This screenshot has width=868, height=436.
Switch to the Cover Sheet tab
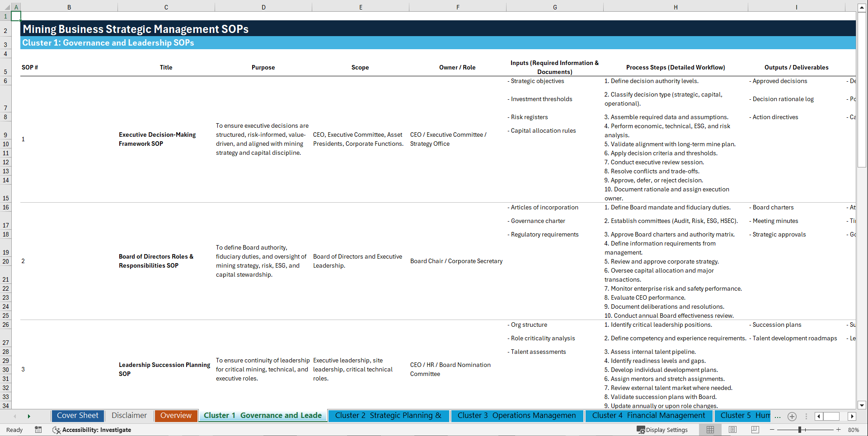78,415
